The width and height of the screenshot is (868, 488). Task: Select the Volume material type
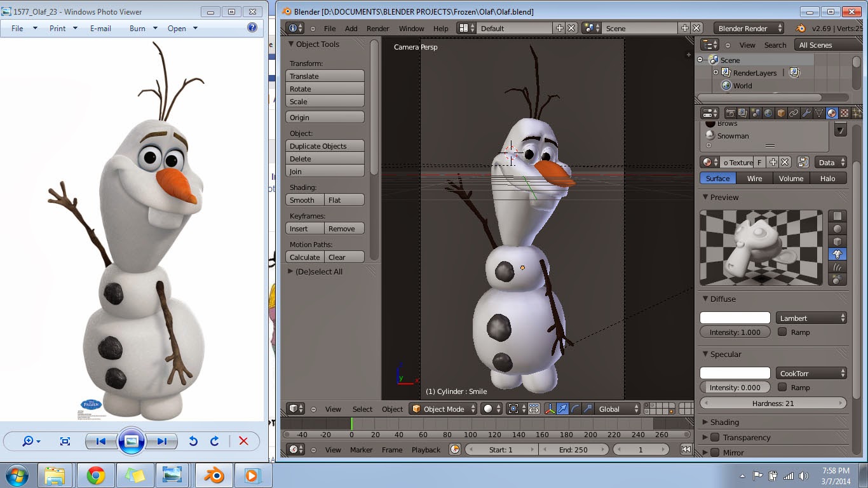coord(791,179)
